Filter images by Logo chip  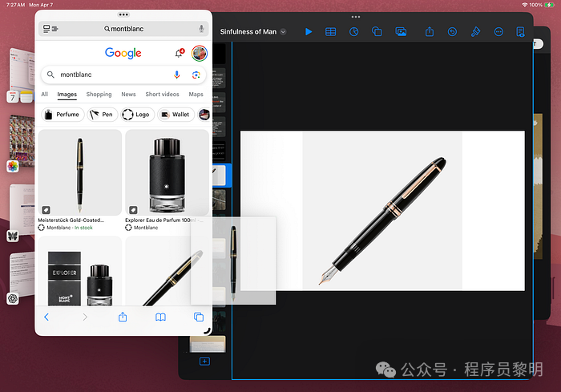pyautogui.click(x=137, y=115)
